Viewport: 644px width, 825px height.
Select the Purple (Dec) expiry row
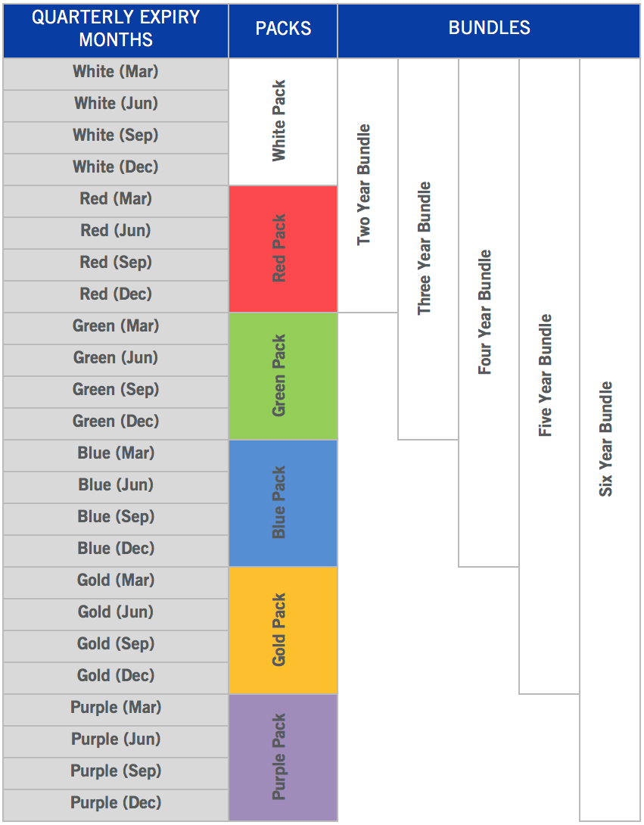(116, 803)
